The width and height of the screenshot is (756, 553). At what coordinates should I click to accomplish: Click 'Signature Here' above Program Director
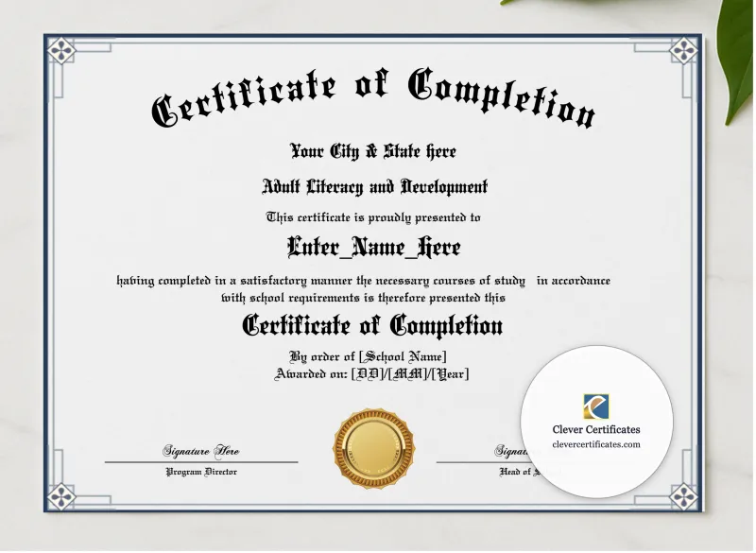point(201,451)
